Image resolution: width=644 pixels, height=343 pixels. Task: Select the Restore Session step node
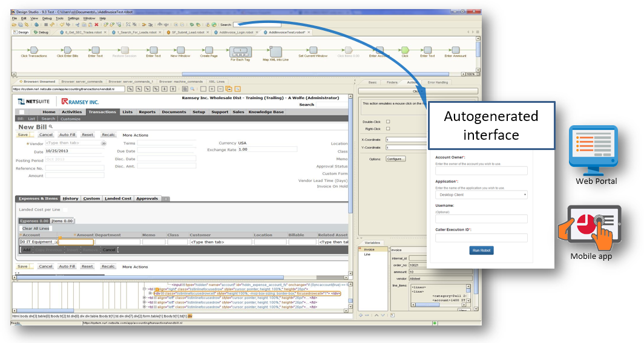(125, 50)
